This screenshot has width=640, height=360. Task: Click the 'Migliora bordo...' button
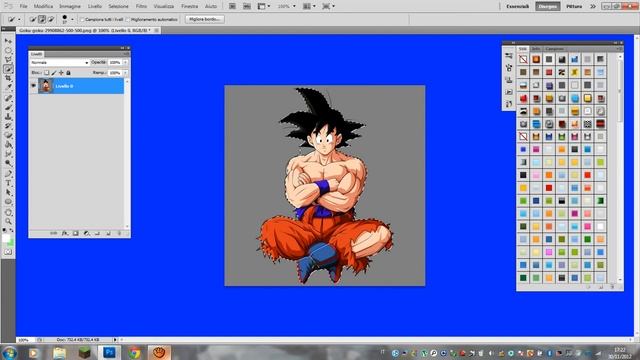pos(204,19)
